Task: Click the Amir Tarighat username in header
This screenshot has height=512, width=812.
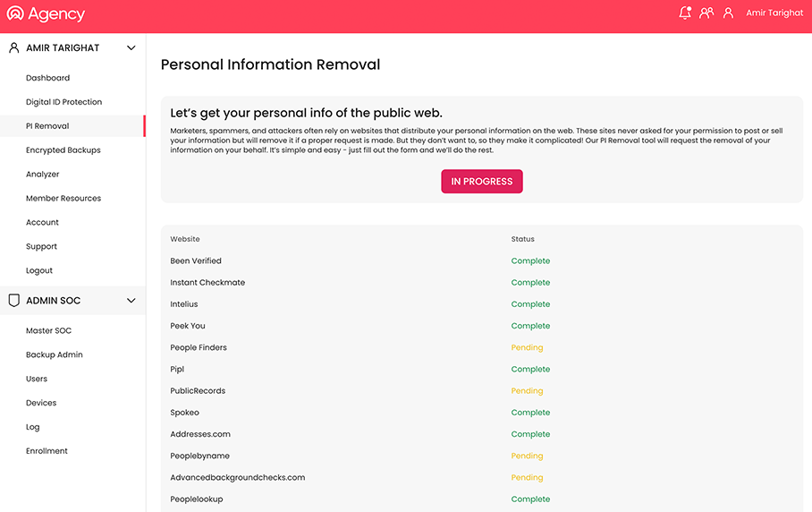Action: click(774, 13)
